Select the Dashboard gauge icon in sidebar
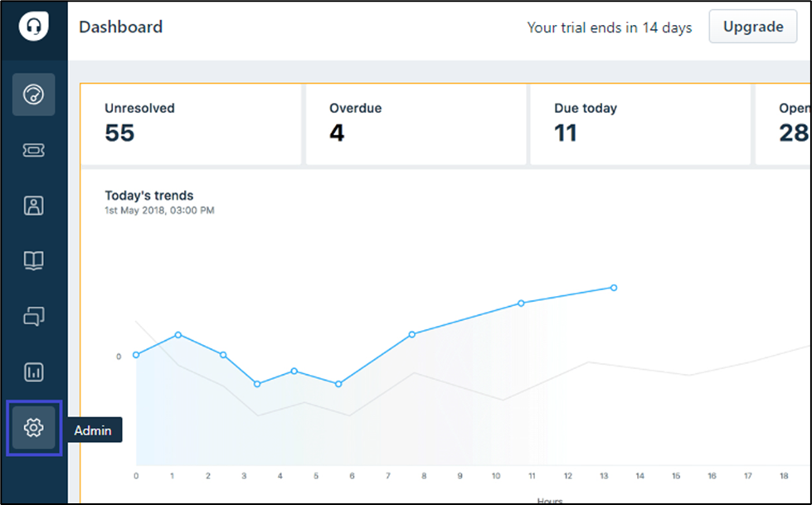 pyautogui.click(x=34, y=95)
